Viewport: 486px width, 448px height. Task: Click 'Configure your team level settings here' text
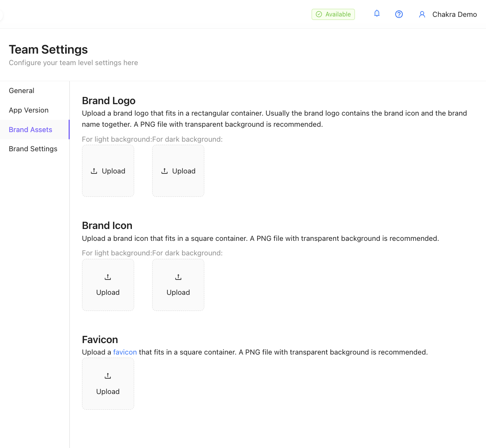point(73,63)
